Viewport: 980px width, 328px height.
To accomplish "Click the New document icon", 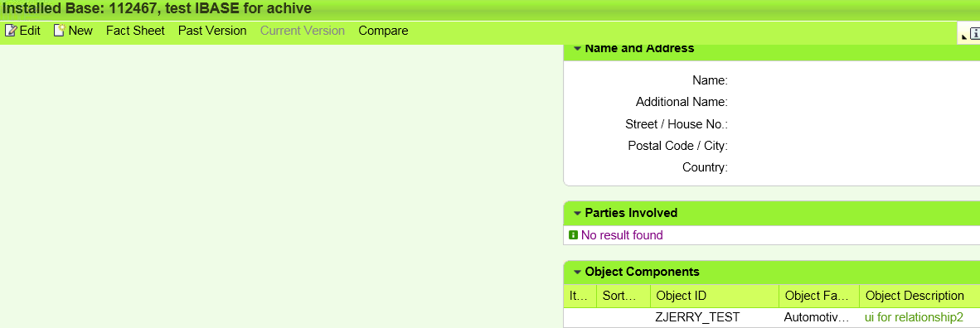I will 60,31.
